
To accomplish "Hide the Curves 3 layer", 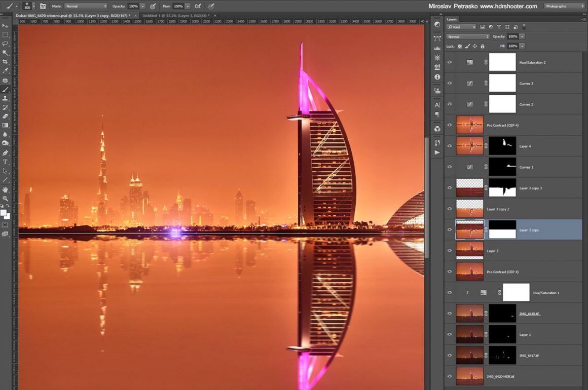I will coord(449,83).
